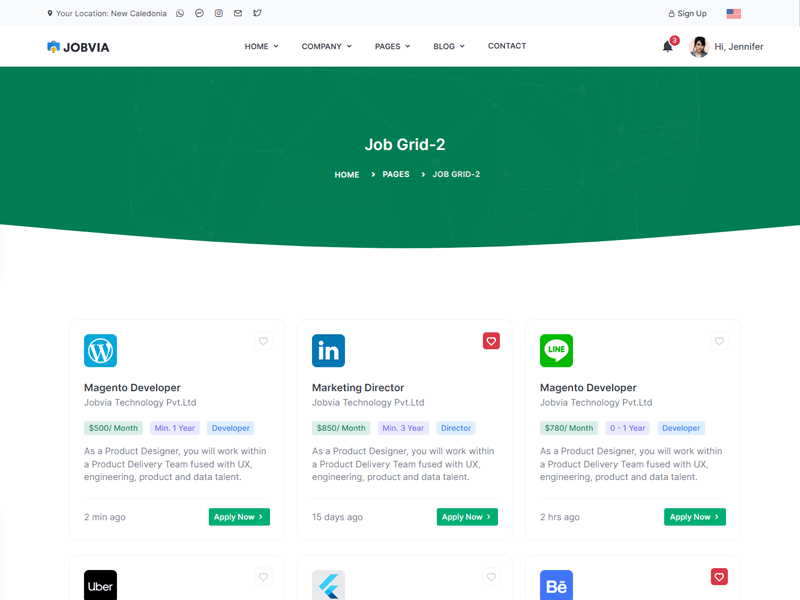Click the Min. 1 Year tag

(174, 428)
